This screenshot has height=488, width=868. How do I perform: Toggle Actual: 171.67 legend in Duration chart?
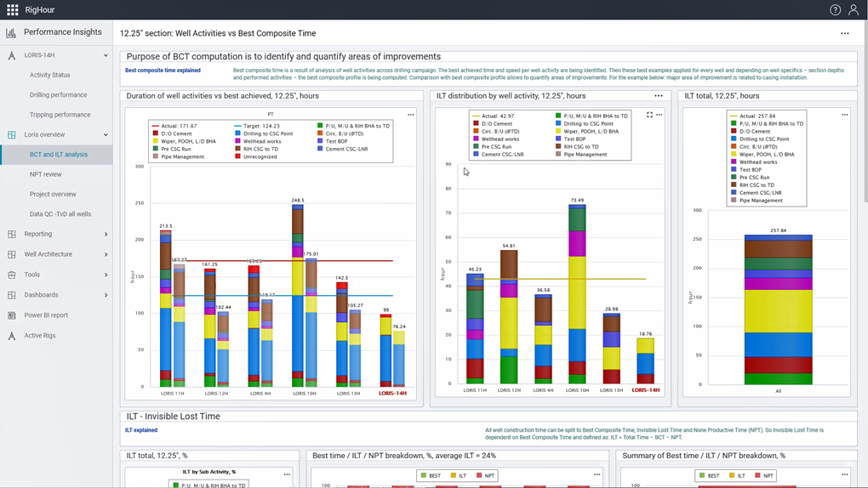[x=174, y=126]
